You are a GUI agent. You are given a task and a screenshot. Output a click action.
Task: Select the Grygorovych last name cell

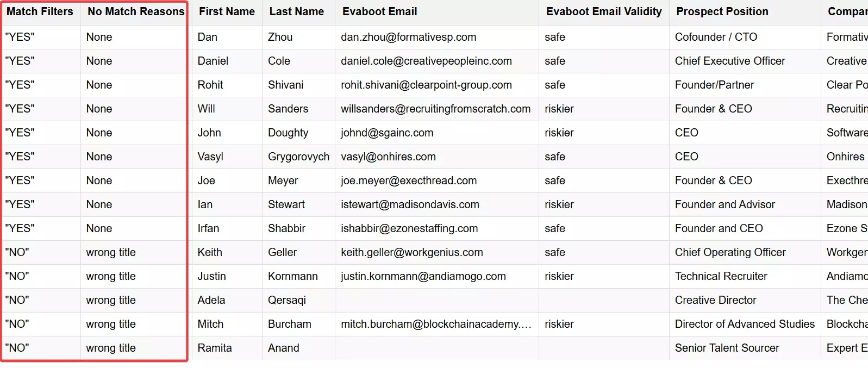(298, 157)
